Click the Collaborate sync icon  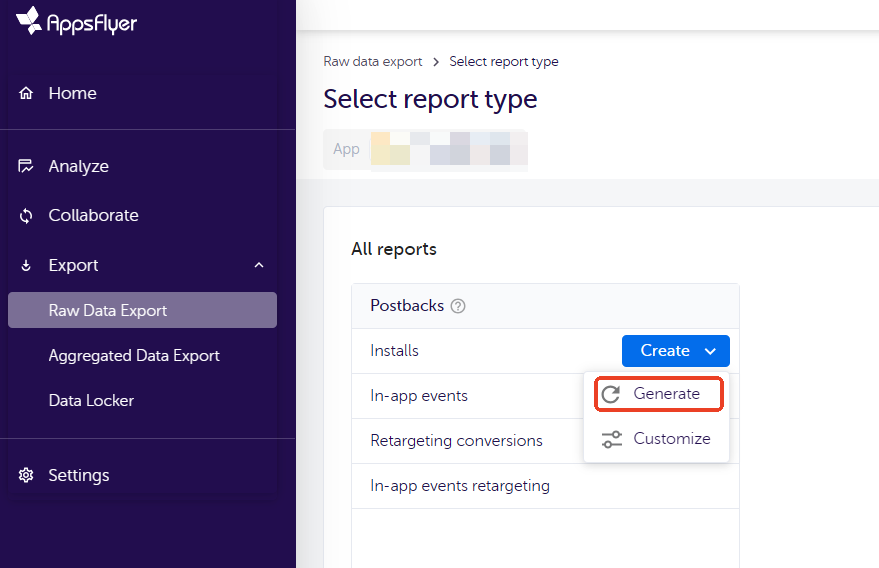pos(26,215)
